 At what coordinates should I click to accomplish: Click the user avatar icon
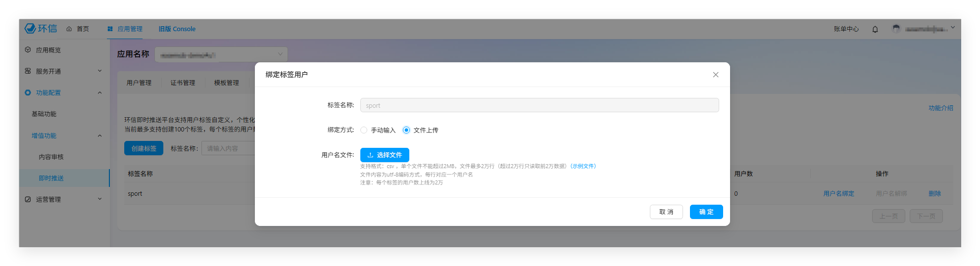896,29
